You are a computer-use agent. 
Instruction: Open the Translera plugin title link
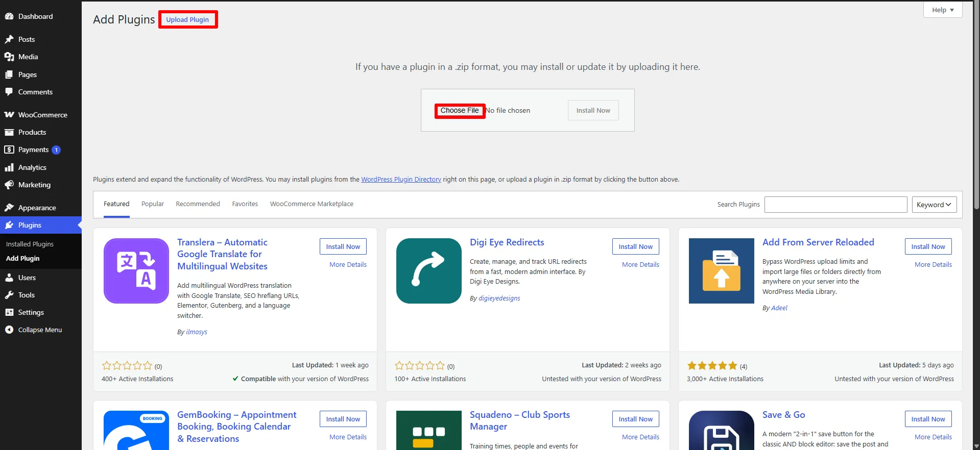(222, 254)
